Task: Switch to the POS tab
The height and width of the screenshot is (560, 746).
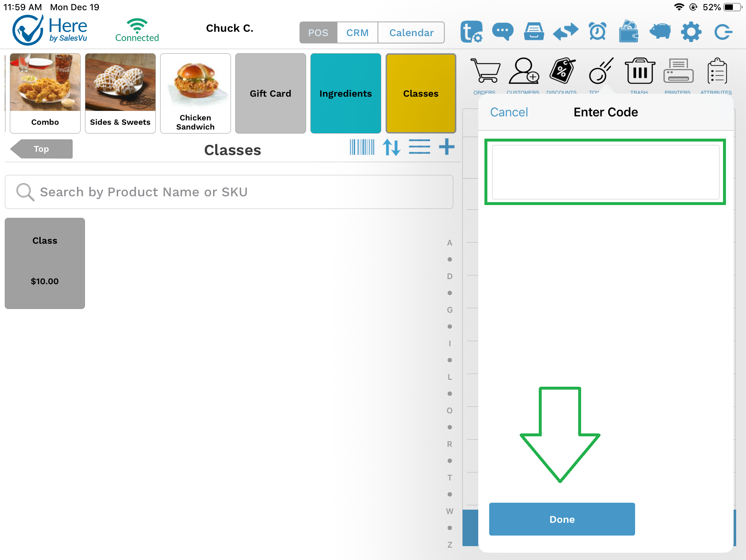Action: click(318, 32)
